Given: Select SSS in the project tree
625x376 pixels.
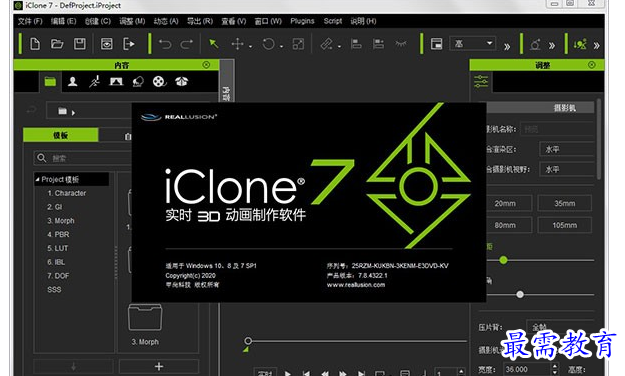Looking at the screenshot, I should 54,289.
